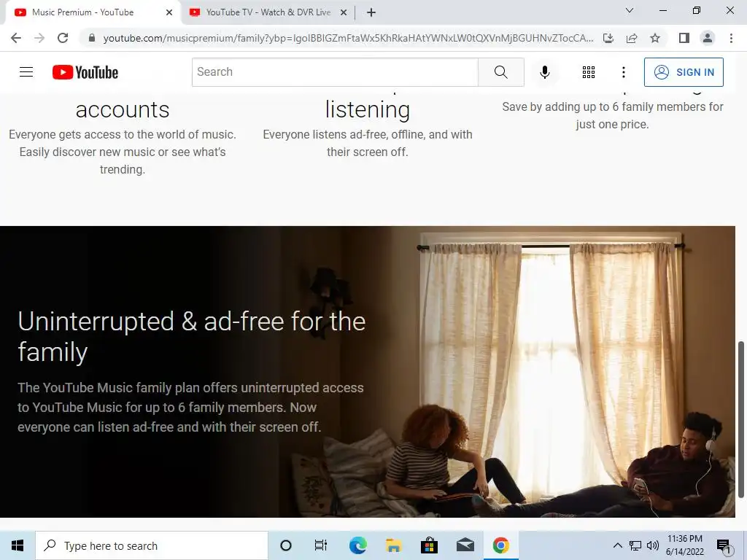This screenshot has width=747, height=560.
Task: Click 'Save by adding up to 6 family members' text
Action: point(613,115)
